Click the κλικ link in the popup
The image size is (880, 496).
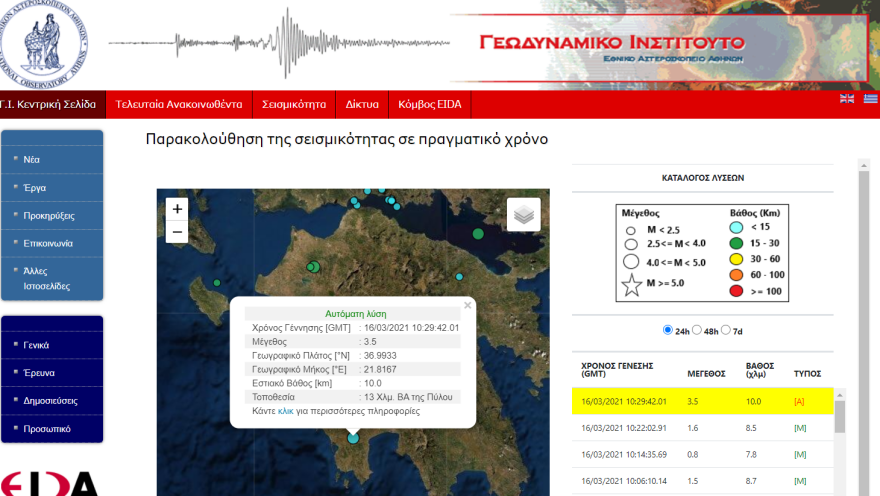[286, 411]
